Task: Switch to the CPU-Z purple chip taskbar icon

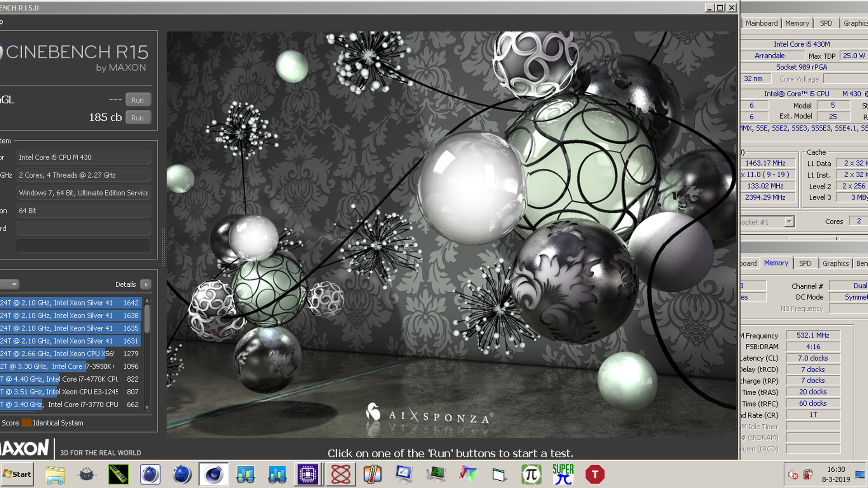Action: pyautogui.click(x=309, y=475)
